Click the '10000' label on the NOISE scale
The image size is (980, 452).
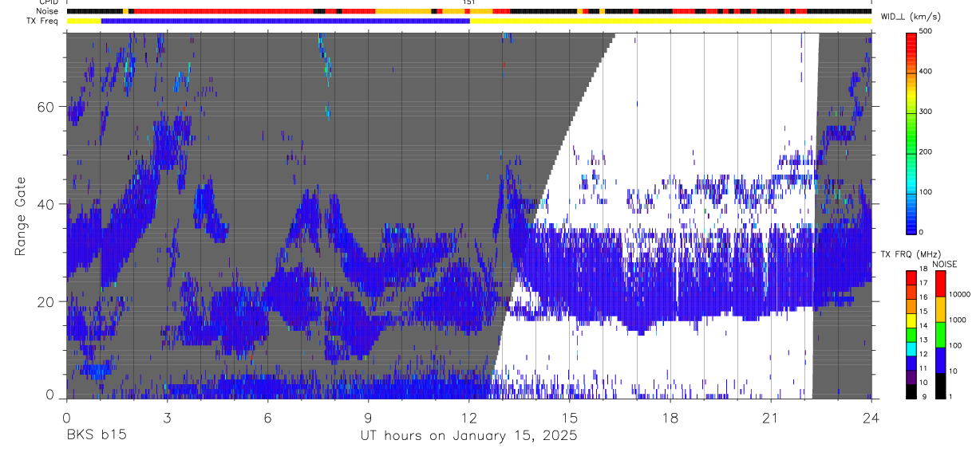click(959, 296)
